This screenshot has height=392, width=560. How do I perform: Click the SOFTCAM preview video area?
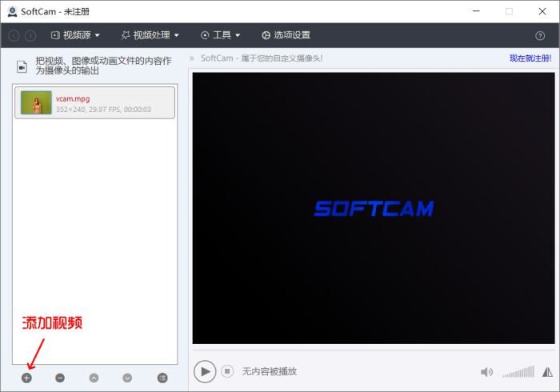pyautogui.click(x=374, y=208)
